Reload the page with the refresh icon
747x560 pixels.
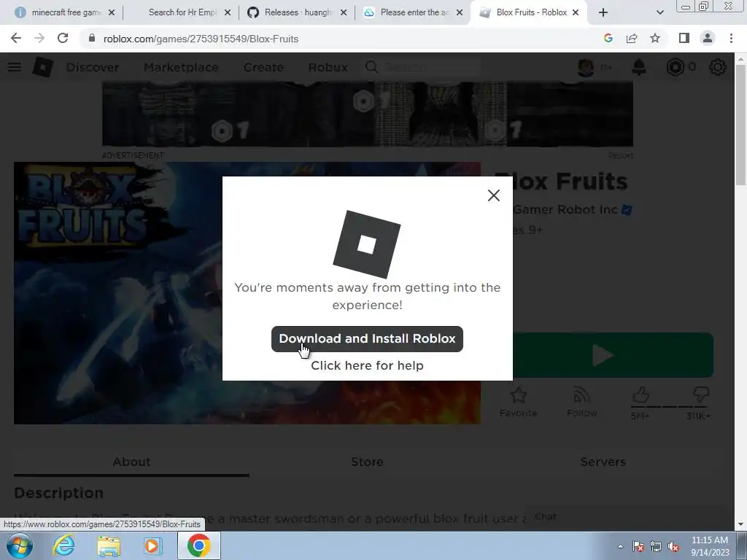[63, 39]
